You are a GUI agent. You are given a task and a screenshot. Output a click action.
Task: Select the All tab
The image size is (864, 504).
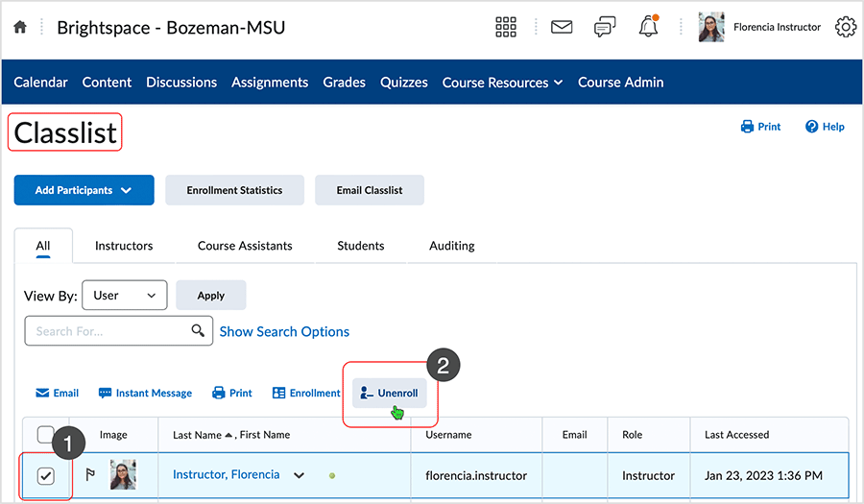pos(43,246)
